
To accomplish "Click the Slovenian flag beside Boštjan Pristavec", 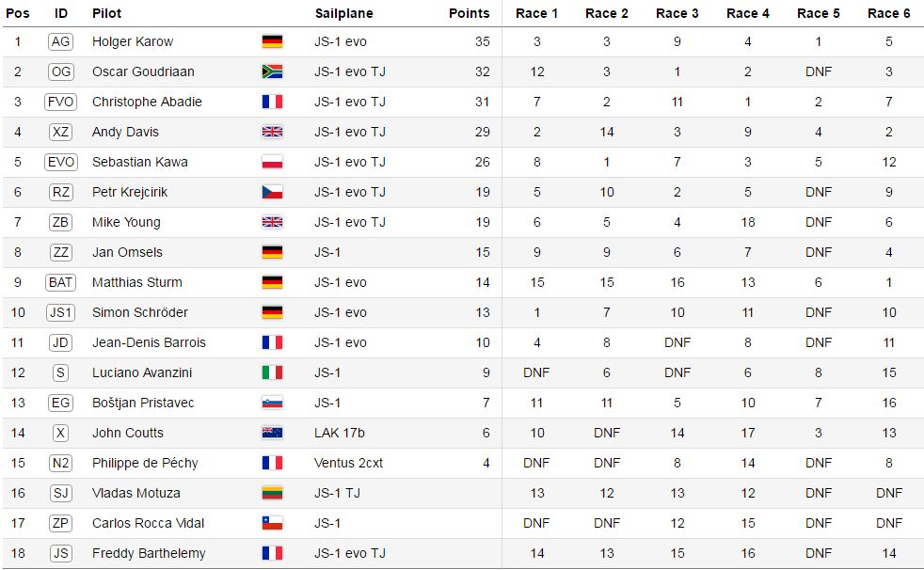I will [x=272, y=403].
